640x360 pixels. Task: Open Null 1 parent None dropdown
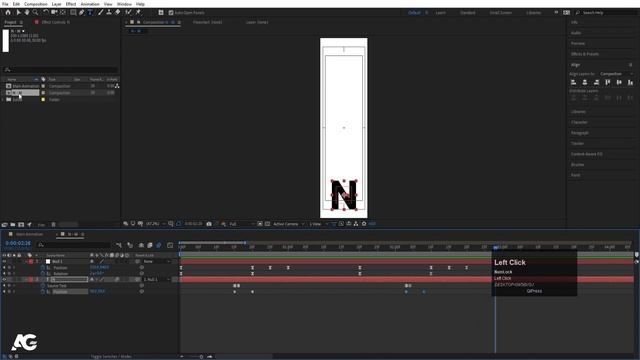[157, 262]
